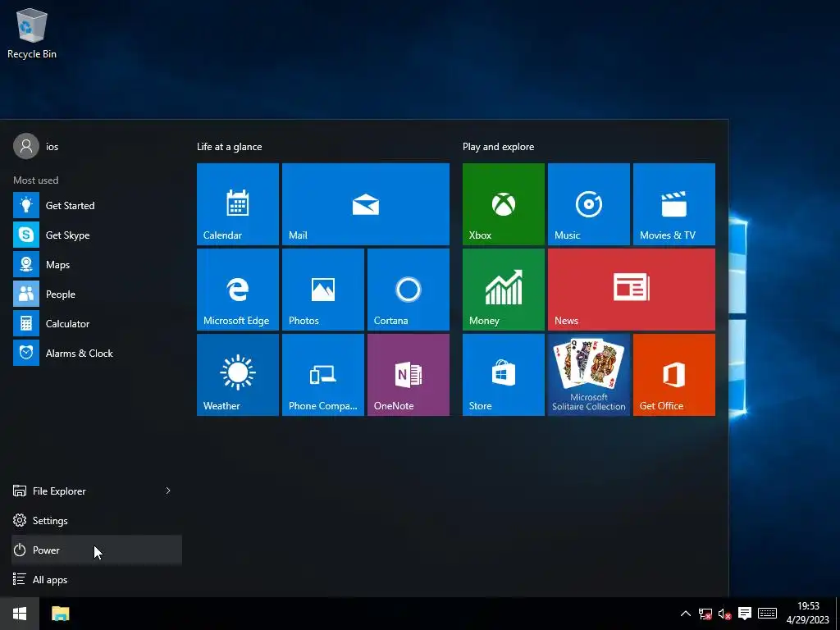Screen dimensions: 840x630
Task: Open the Mail tile
Action: point(365,204)
